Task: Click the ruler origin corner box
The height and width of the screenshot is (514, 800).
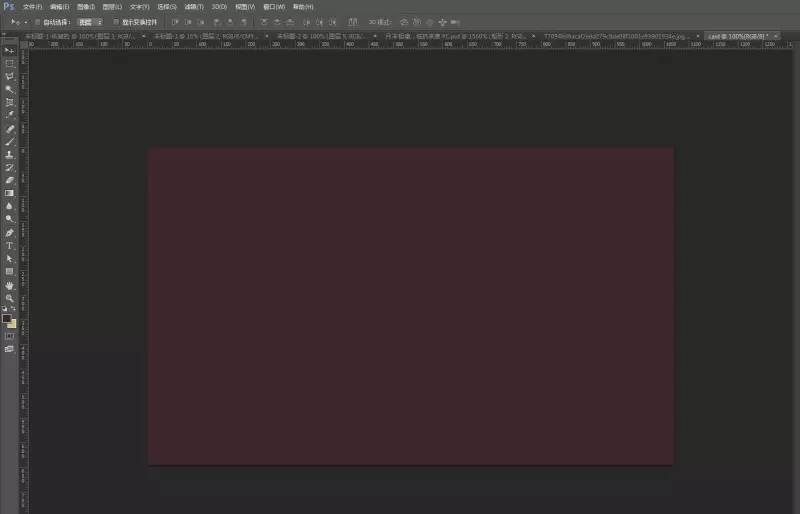Action: pyautogui.click(x=24, y=44)
